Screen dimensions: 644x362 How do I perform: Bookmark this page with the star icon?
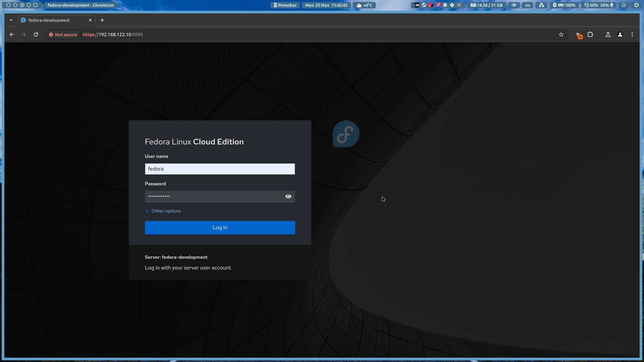(561, 35)
